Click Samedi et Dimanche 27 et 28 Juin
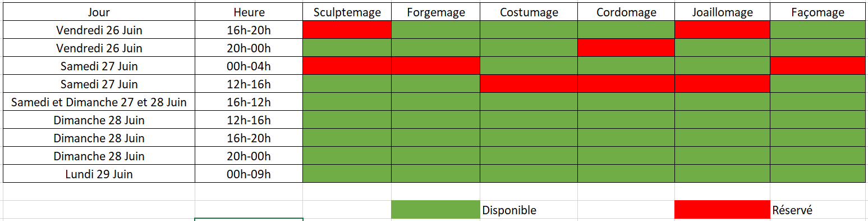The image size is (868, 221). [x=99, y=102]
